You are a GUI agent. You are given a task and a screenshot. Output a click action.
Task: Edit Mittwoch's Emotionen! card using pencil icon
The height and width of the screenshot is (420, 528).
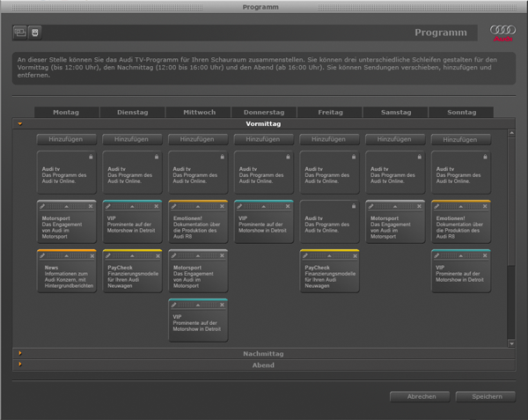click(x=173, y=206)
